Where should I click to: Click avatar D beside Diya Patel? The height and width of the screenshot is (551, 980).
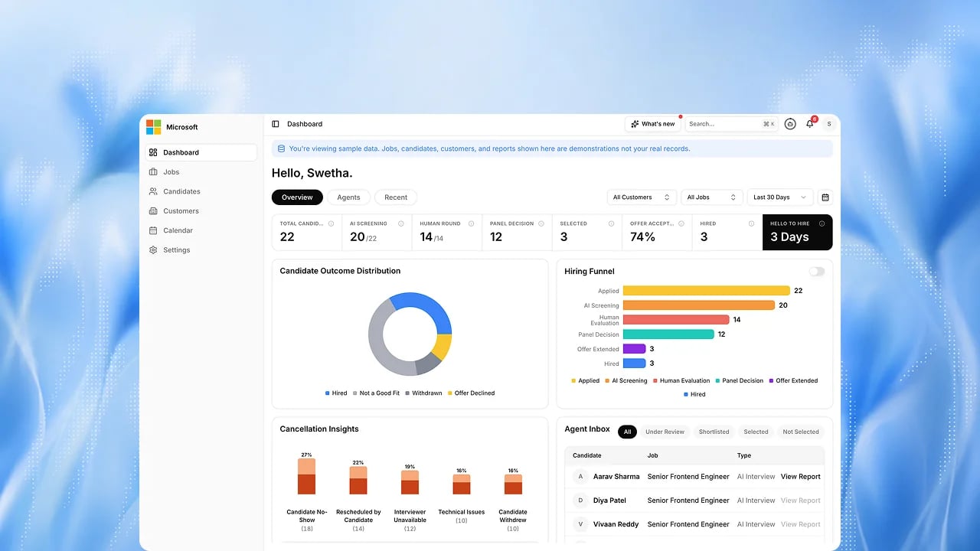580,500
